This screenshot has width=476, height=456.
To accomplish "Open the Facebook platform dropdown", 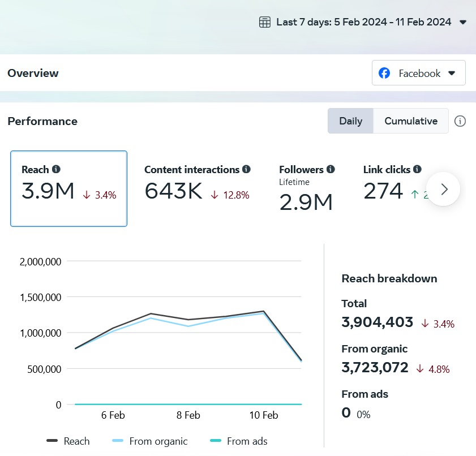I will coord(419,73).
